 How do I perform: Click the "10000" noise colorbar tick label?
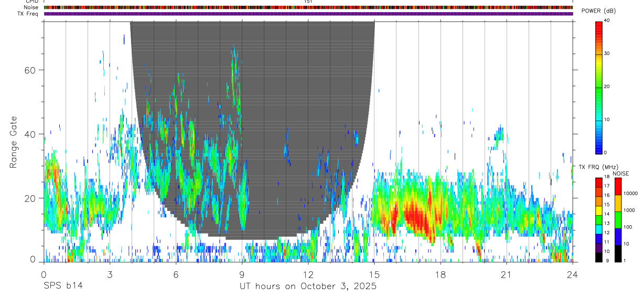[x=630, y=194]
